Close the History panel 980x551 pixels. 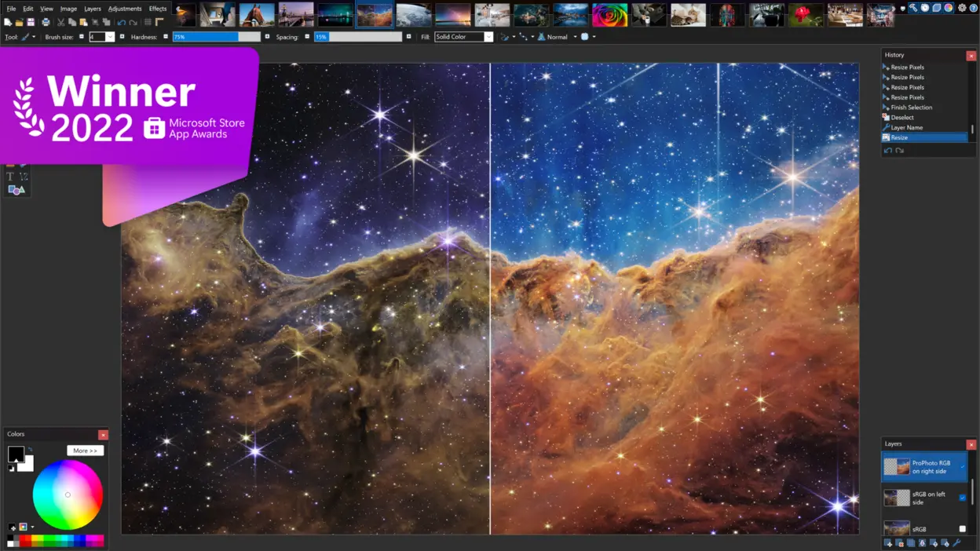pyautogui.click(x=971, y=55)
